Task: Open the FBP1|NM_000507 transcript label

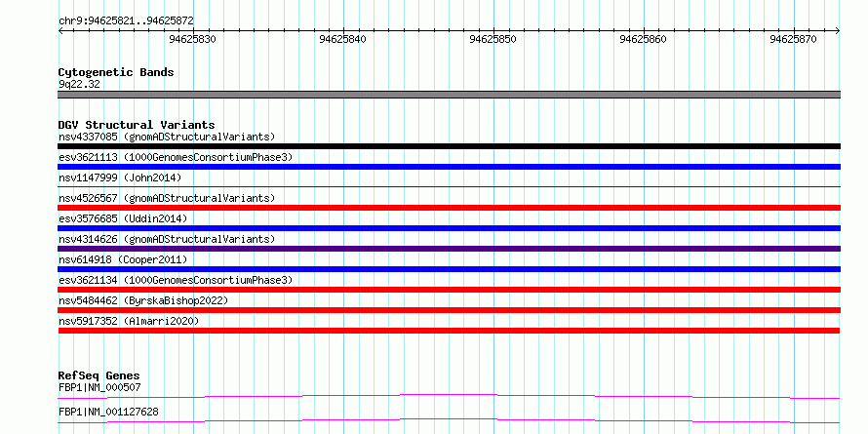Action: pyautogui.click(x=99, y=387)
